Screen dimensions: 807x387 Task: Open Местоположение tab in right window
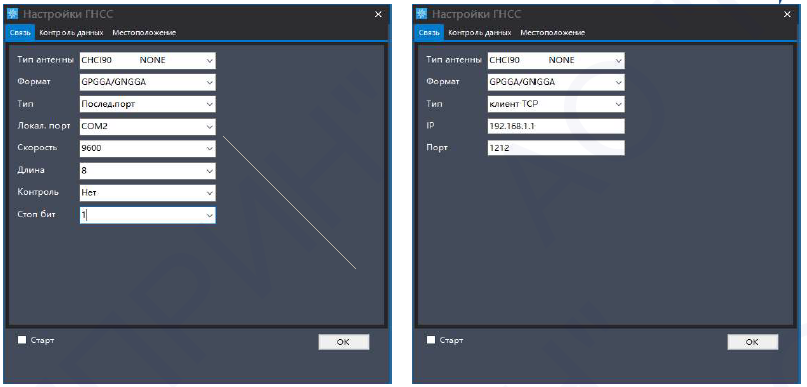point(552,32)
